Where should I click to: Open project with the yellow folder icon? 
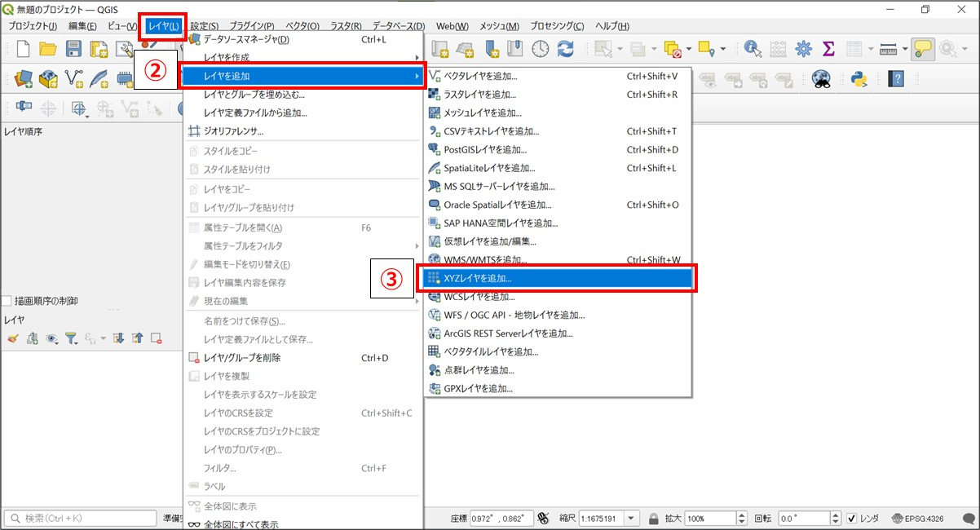[x=48, y=49]
